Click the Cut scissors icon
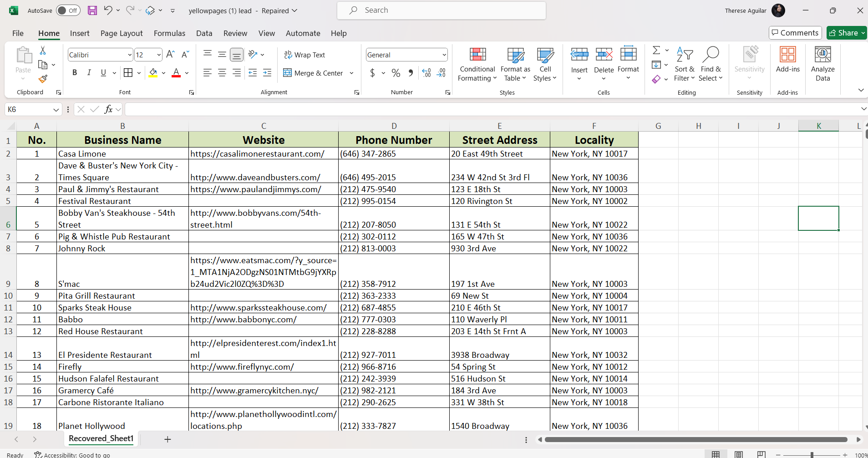The width and height of the screenshot is (868, 458). (x=43, y=50)
